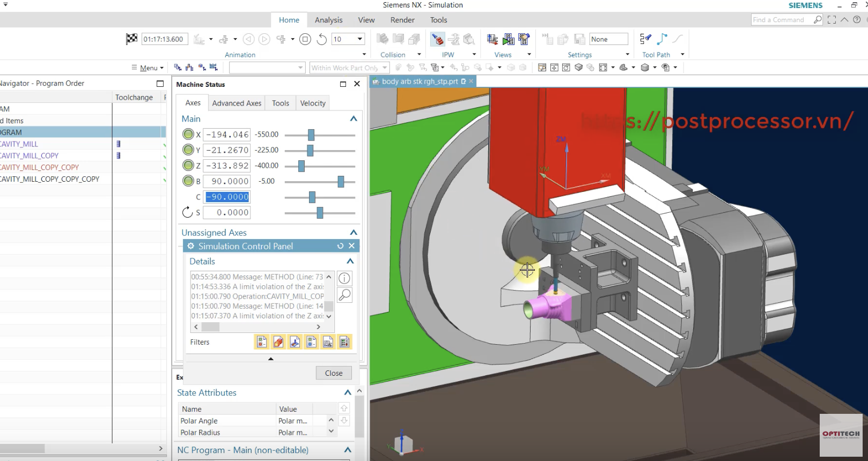
Task: Switch to the Analysis ribbon tab
Action: pyautogui.click(x=328, y=20)
